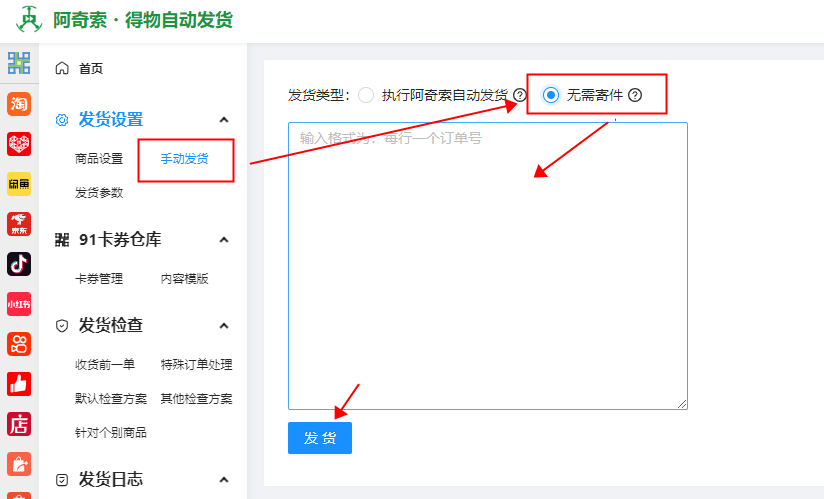Switch to the JD (京东) platform icon
The width and height of the screenshot is (824, 499).
pos(19,224)
